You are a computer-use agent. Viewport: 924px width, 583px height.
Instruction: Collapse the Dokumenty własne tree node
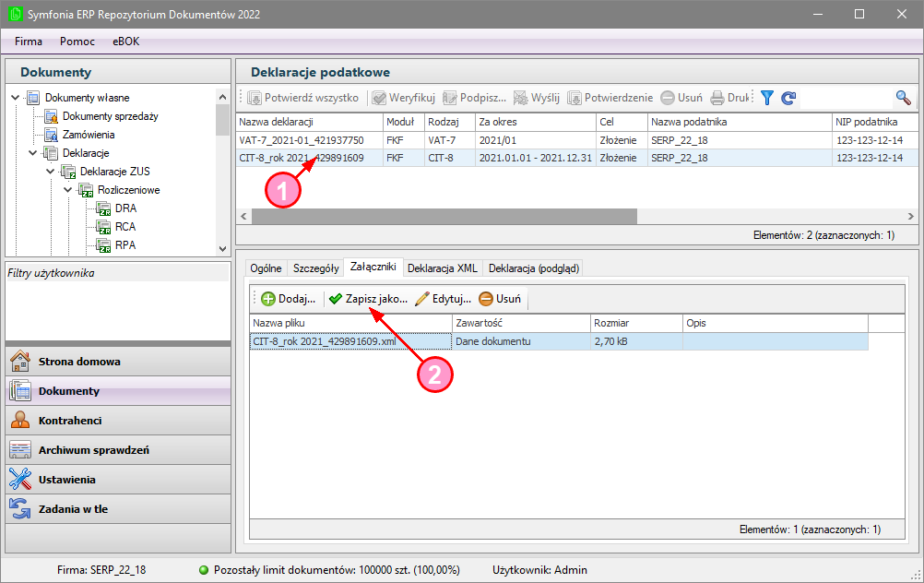(x=16, y=98)
